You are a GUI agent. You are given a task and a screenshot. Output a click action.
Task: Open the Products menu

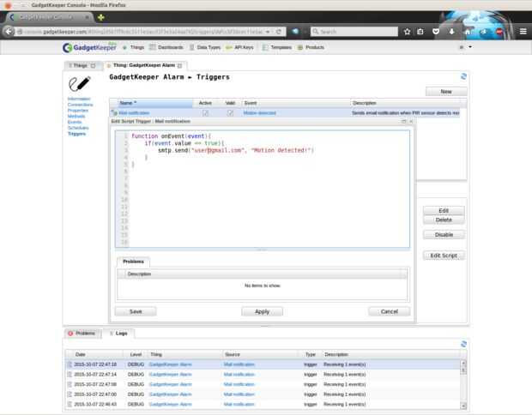pyautogui.click(x=311, y=47)
